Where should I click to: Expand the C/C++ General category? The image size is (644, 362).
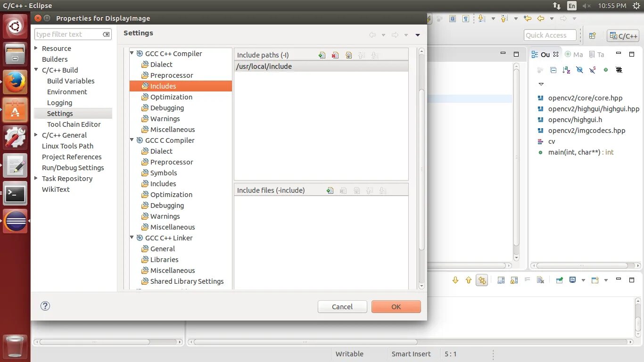(36, 135)
